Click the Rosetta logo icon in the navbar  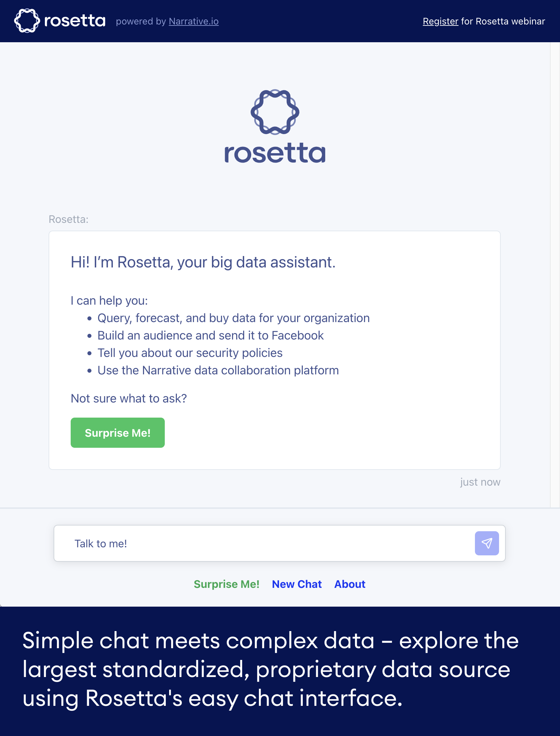point(27,20)
